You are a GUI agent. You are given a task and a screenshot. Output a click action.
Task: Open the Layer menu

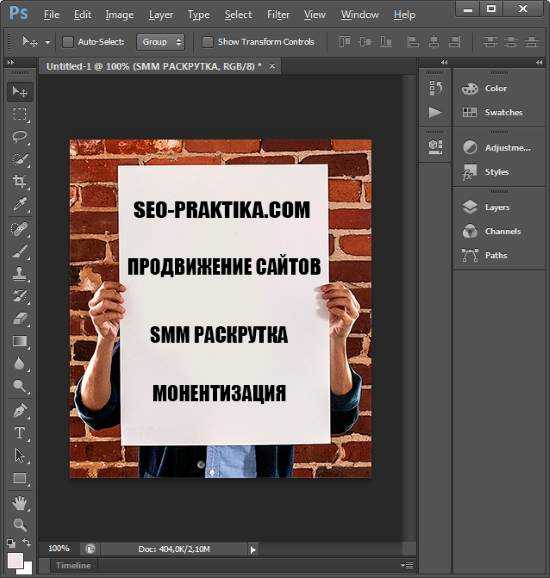click(161, 15)
